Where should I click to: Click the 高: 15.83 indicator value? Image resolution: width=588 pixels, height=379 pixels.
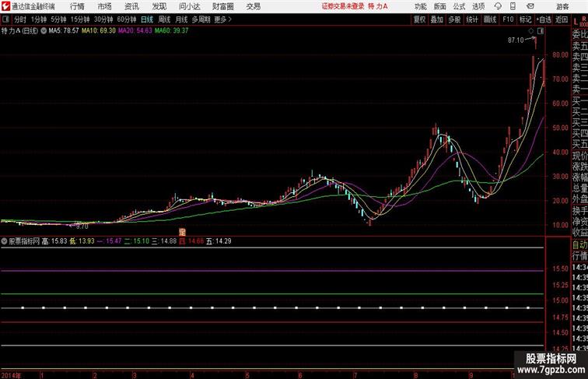[54, 241]
